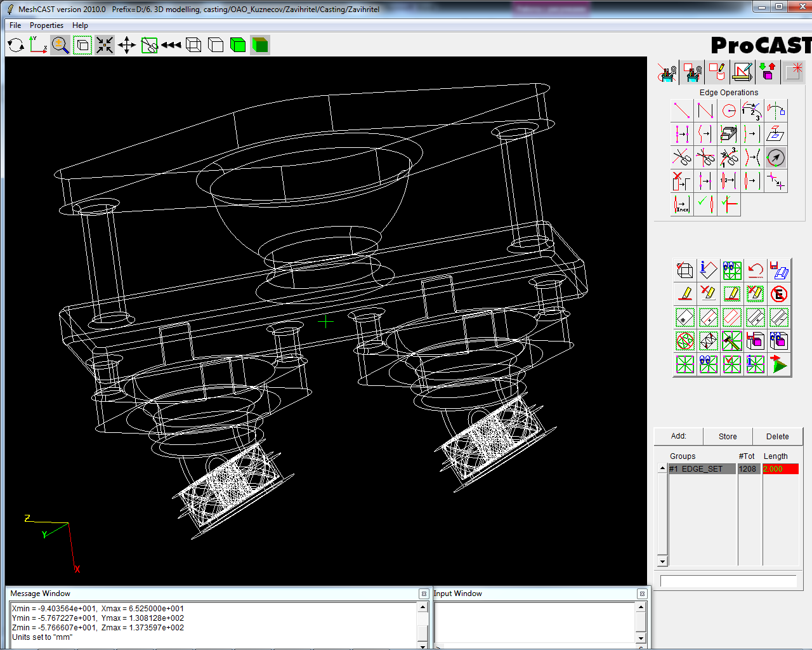
Task: Click the rotate view icon in toolbar
Action: point(16,45)
